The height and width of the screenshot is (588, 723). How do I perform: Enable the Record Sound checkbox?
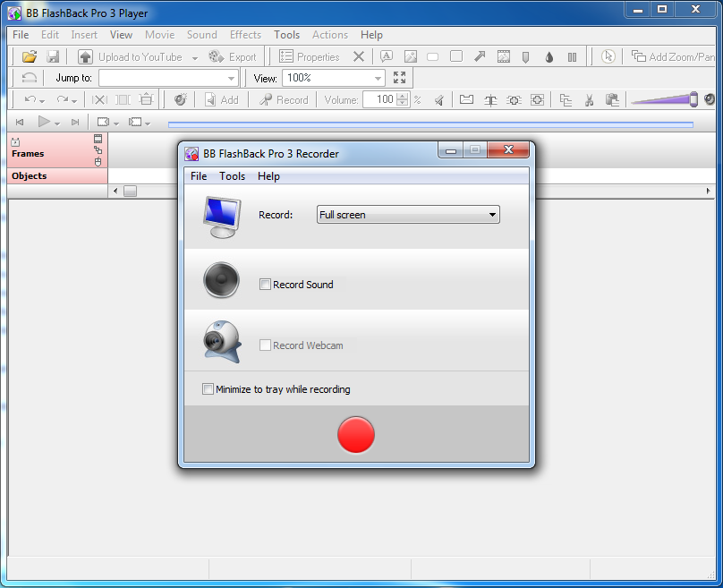point(265,284)
